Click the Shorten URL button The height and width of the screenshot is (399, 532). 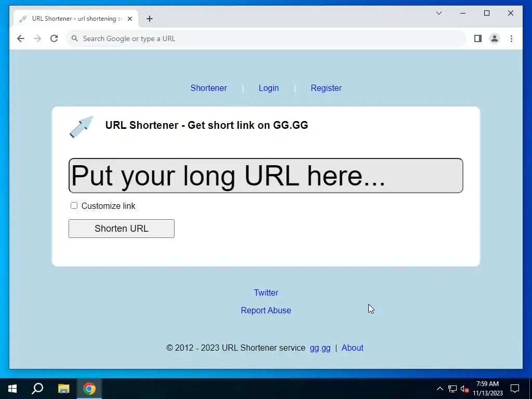coord(122,229)
